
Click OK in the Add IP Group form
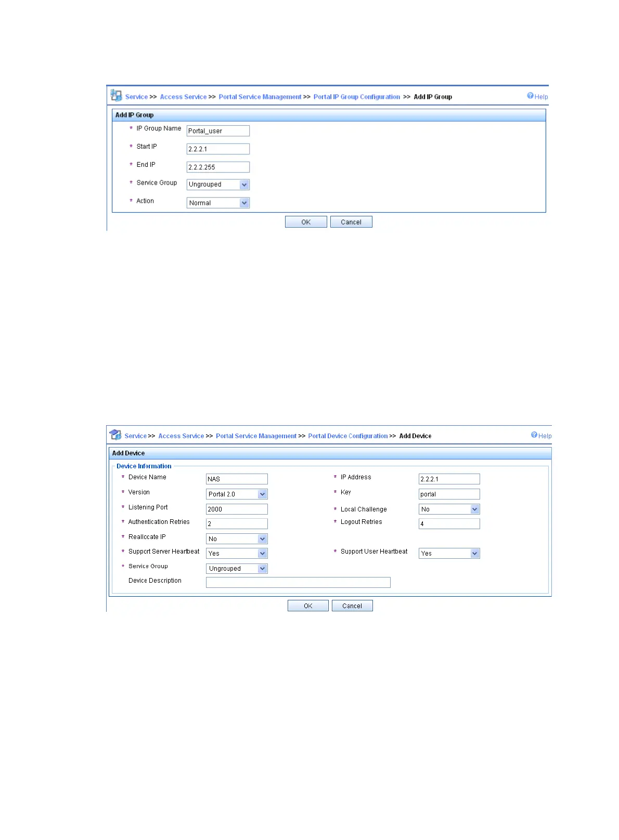click(x=306, y=222)
